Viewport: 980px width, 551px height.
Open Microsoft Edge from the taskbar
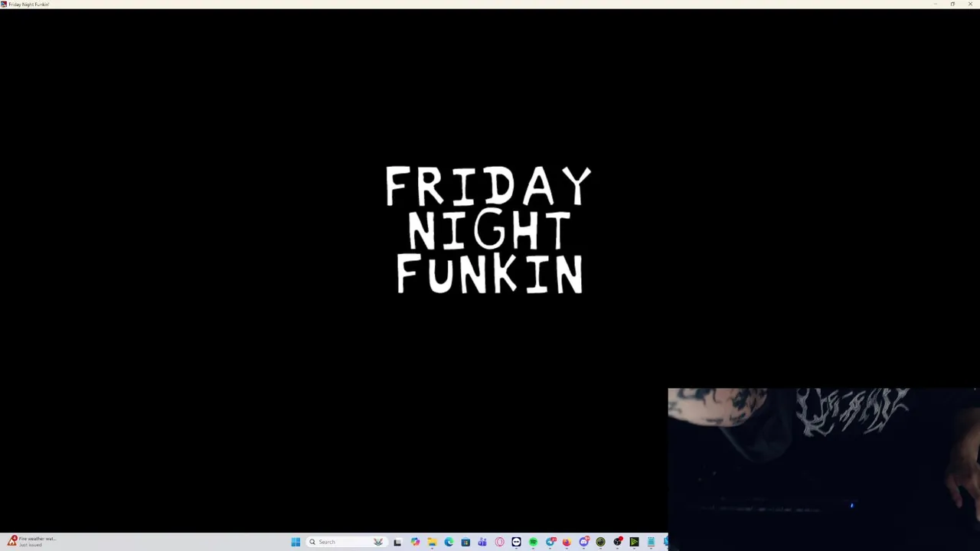tap(449, 542)
